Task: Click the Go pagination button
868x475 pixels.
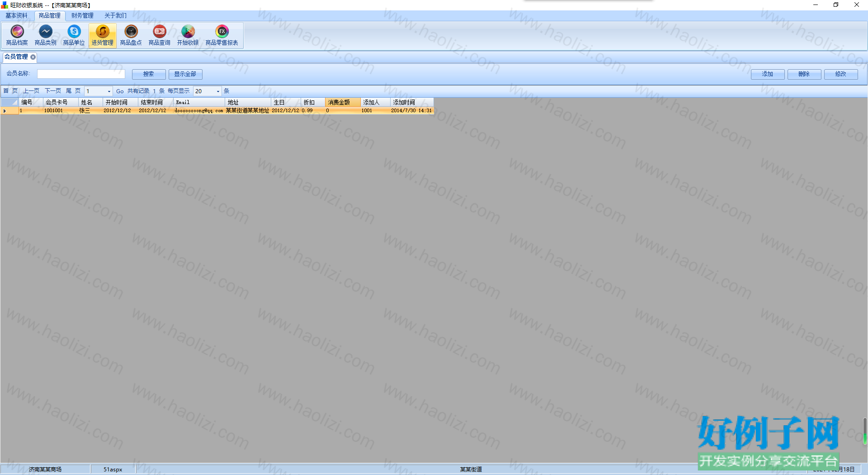Action: coord(120,91)
